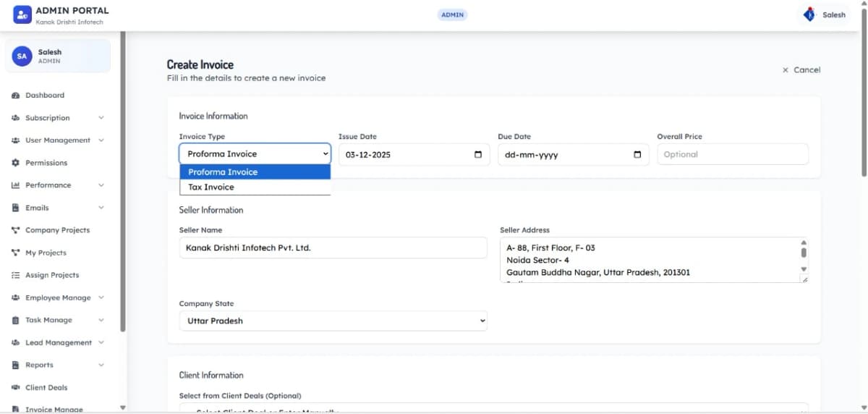This screenshot has height=414, width=868.
Task: Click the Seller Name input field
Action: point(333,248)
